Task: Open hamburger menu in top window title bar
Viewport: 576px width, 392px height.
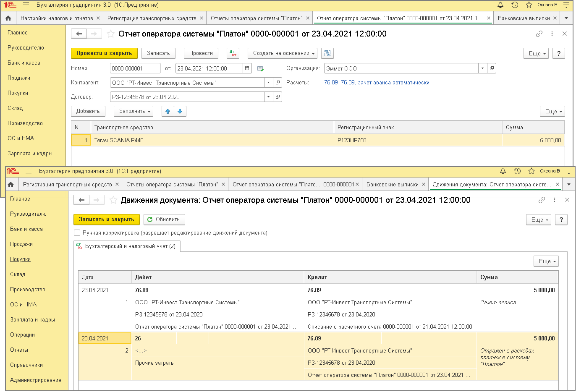Action: click(26, 5)
